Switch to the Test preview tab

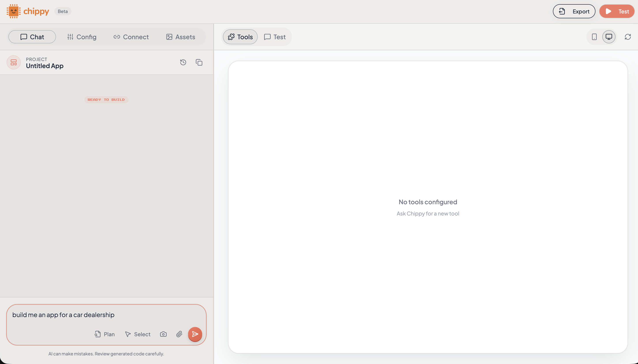[275, 37]
